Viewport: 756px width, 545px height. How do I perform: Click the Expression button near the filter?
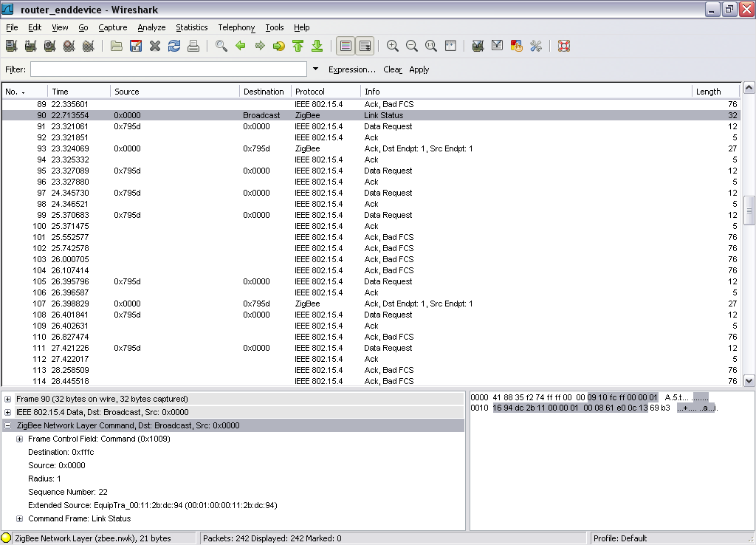coord(352,69)
